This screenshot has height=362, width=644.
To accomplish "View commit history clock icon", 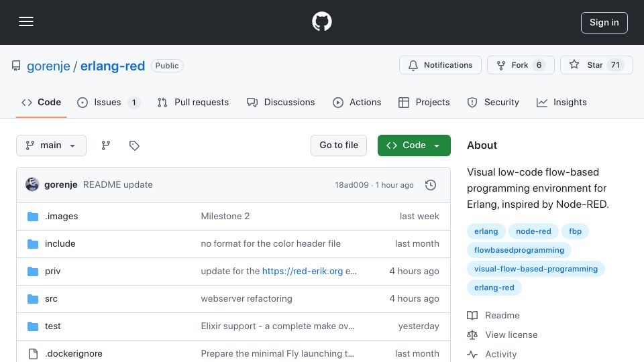I will tap(431, 185).
